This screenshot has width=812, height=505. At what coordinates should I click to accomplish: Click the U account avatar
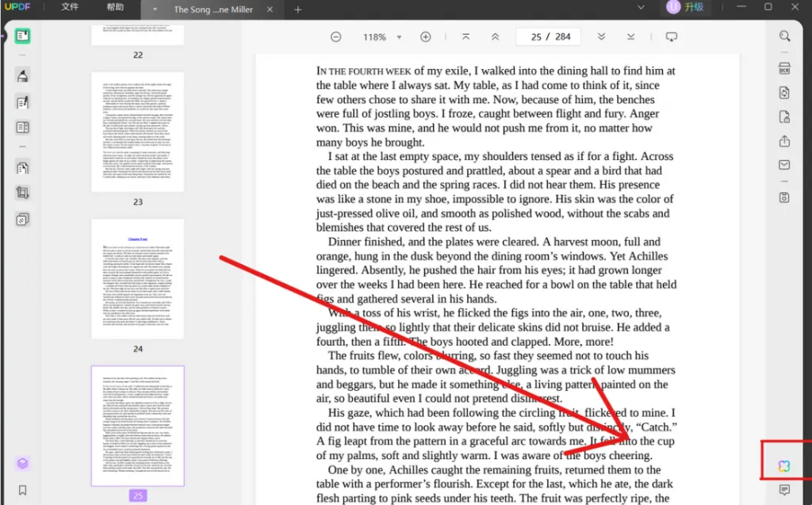[x=673, y=6]
